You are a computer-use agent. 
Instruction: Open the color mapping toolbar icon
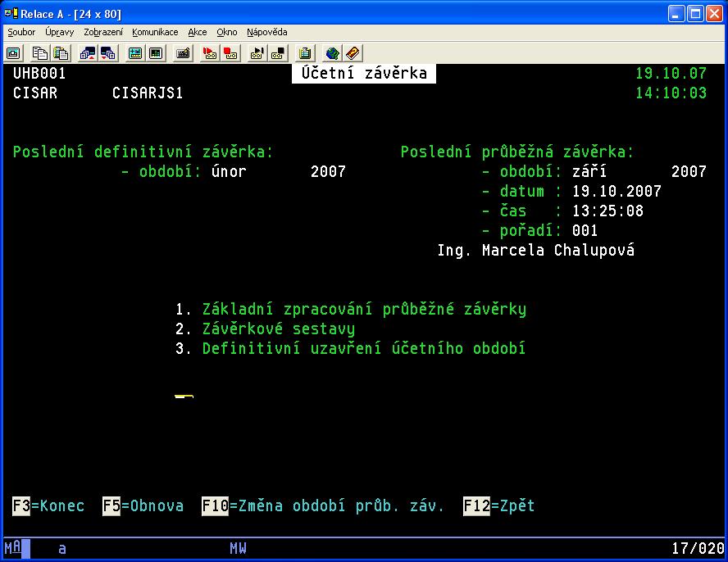tap(156, 53)
